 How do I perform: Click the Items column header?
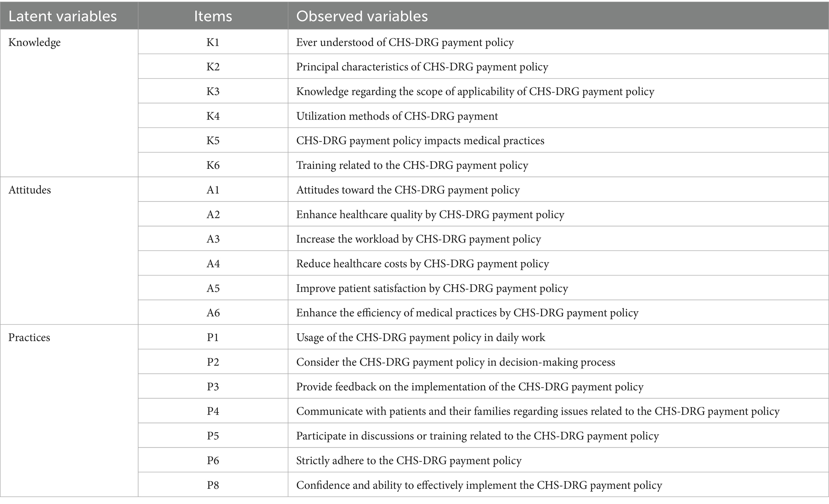[x=213, y=16]
